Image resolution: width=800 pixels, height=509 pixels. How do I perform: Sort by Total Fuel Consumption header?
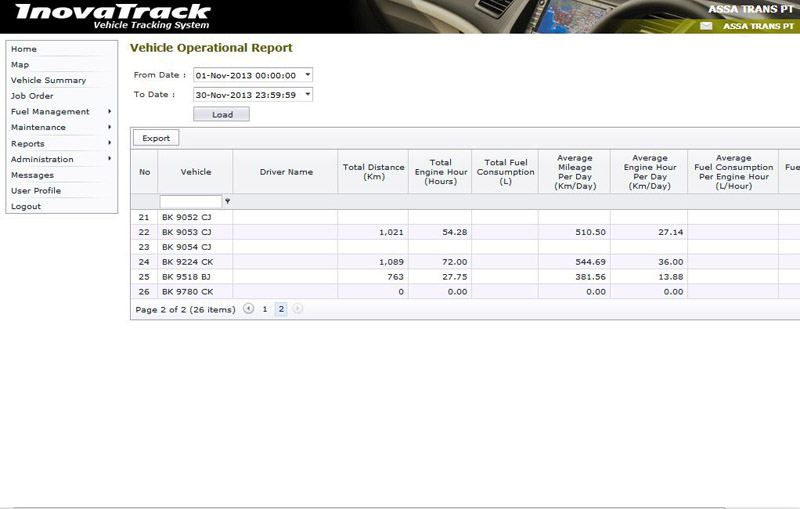pyautogui.click(x=505, y=172)
